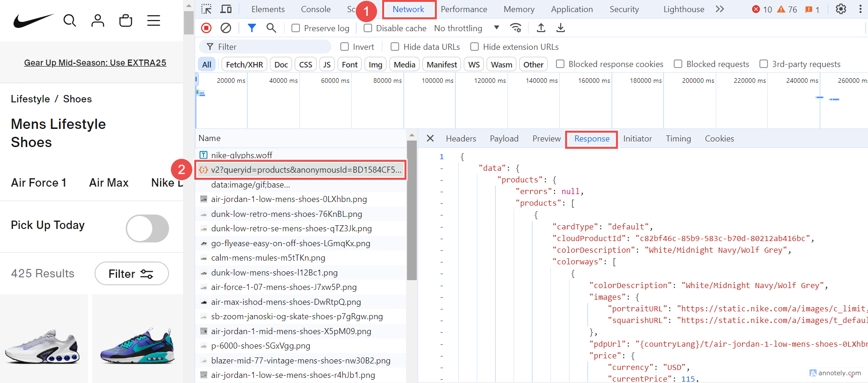Viewport: 868px width, 383px height.
Task: Select the Air Force 1 category
Action: pos(39,182)
